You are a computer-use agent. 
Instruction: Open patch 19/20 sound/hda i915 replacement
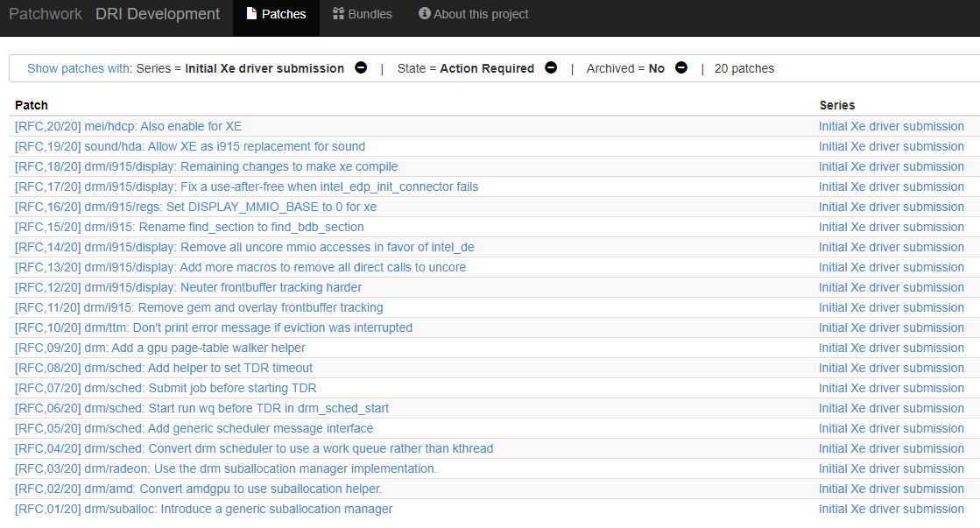tap(190, 146)
